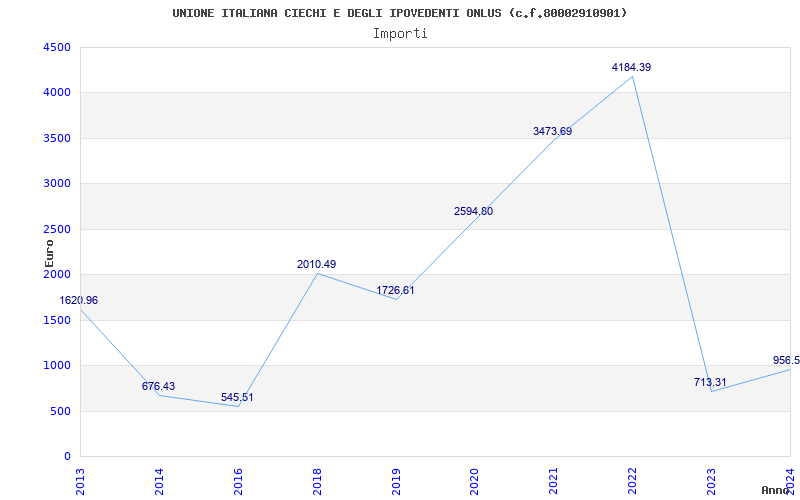Select the 2010.49 data label
800x500 pixels.
316,264
